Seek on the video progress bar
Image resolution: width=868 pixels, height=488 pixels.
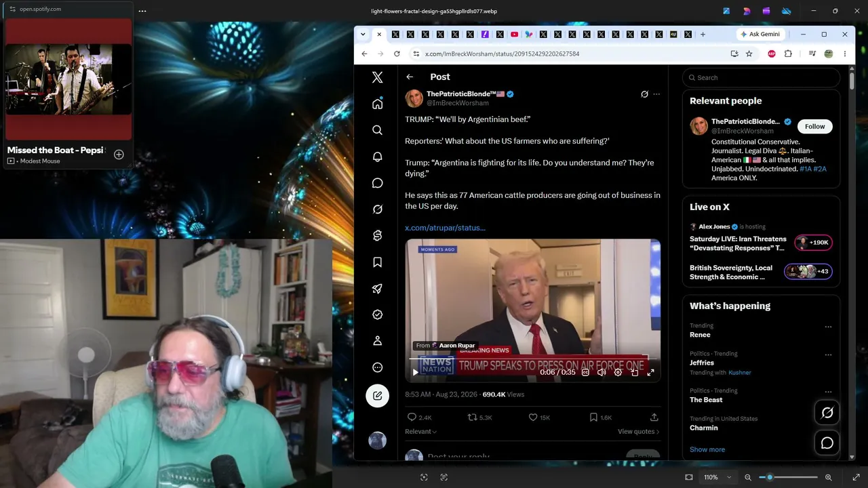point(533,358)
